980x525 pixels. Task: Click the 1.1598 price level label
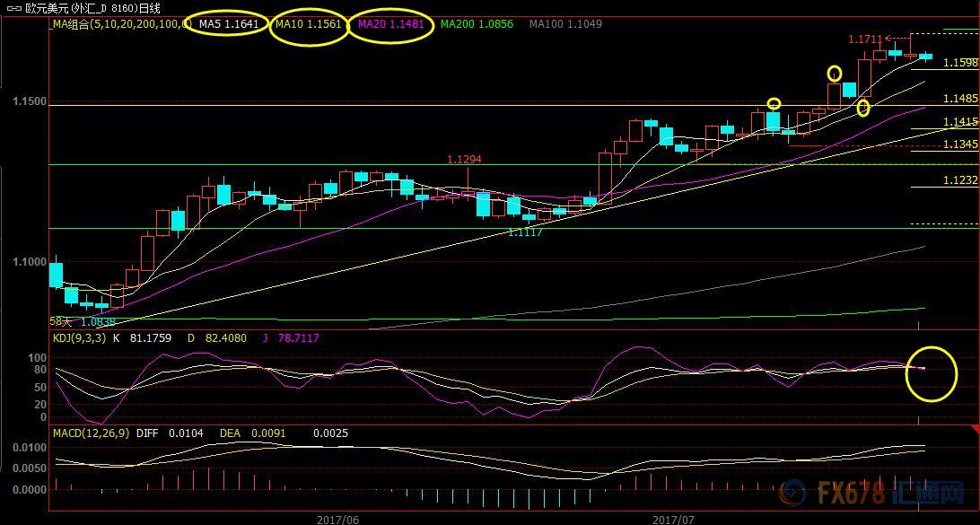pyautogui.click(x=959, y=63)
